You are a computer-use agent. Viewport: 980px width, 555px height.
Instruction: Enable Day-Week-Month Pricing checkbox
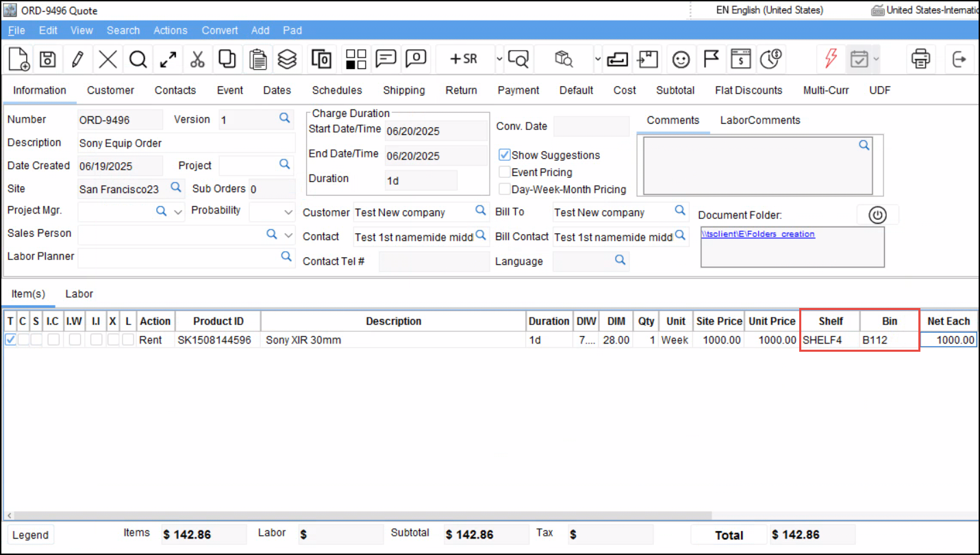click(x=505, y=190)
